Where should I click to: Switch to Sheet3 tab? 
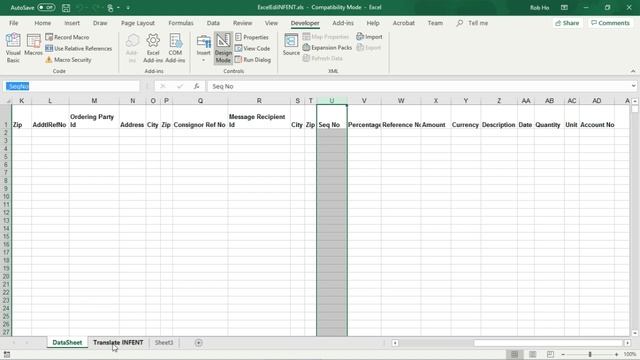coord(164,342)
